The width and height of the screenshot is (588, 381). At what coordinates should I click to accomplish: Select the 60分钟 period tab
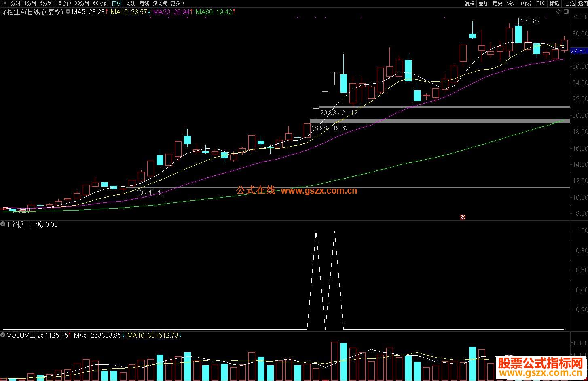click(x=101, y=3)
